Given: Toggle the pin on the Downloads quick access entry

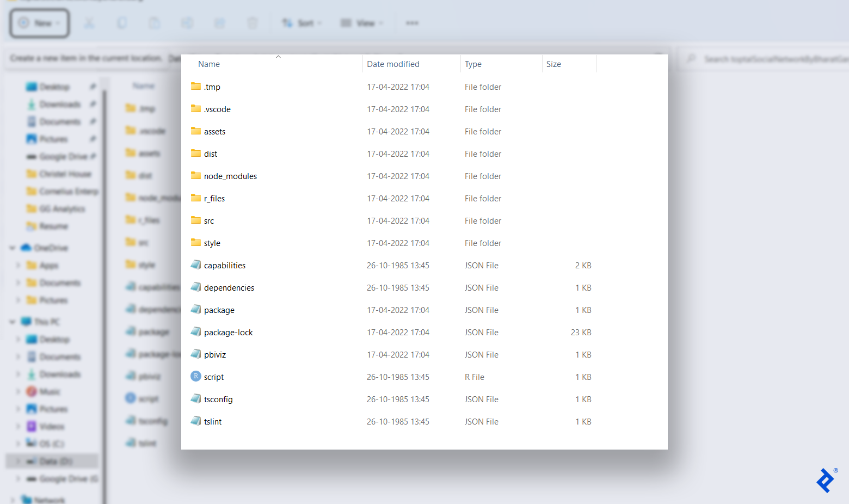Looking at the screenshot, I should click(93, 104).
